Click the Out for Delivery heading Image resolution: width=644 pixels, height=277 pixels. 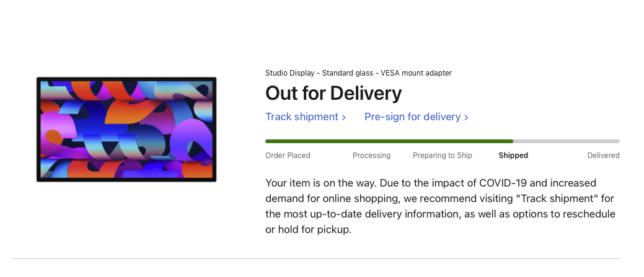click(x=333, y=94)
